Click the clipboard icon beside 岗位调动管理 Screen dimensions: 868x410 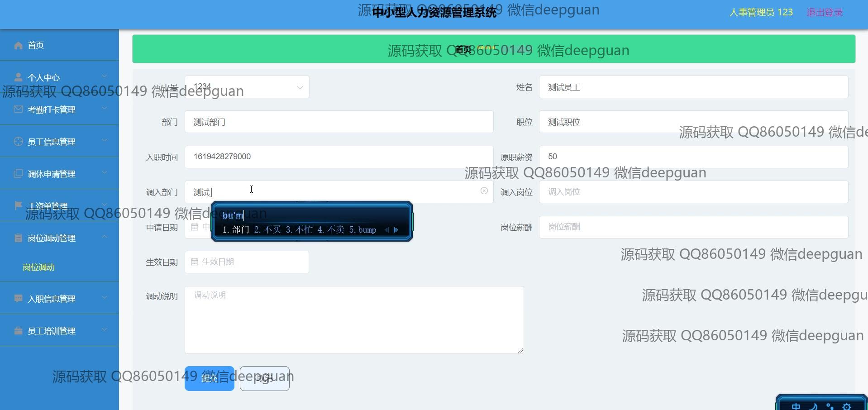click(18, 238)
